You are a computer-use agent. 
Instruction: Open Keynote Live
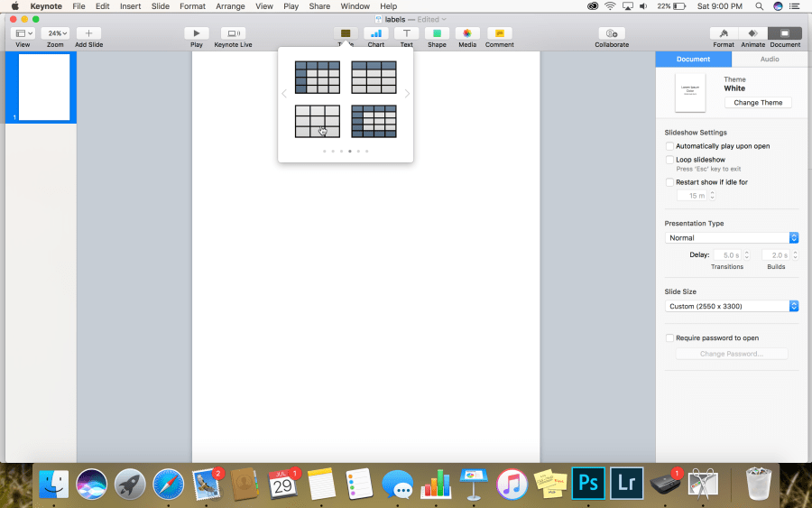coord(233,33)
